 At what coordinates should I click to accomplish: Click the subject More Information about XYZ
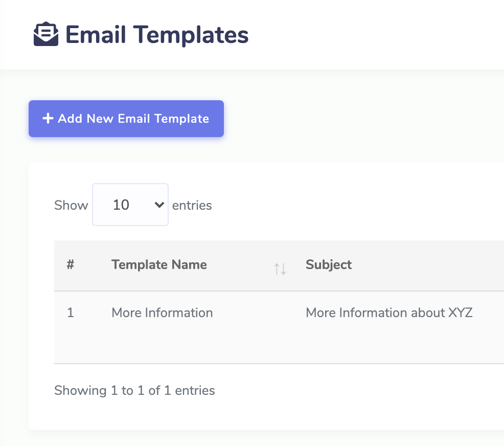388,313
